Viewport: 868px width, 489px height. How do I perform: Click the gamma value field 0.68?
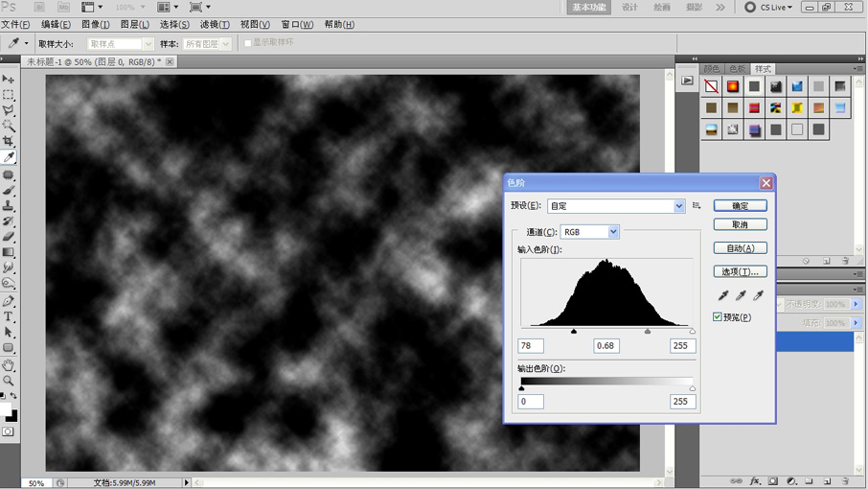[x=606, y=345]
